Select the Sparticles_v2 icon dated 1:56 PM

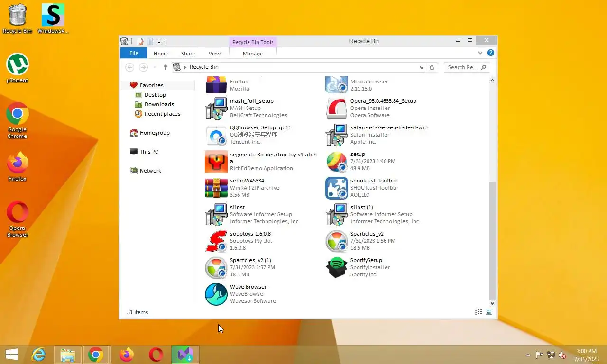tap(337, 241)
